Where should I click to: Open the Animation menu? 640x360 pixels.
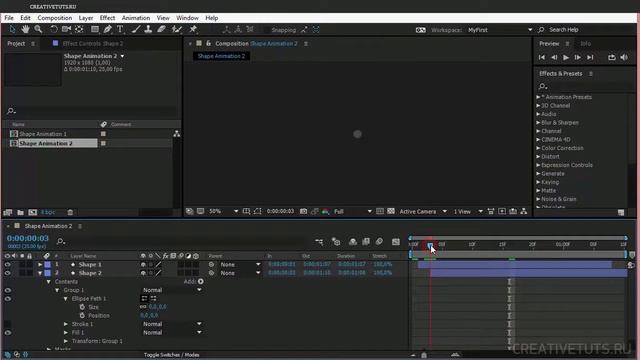[136, 18]
